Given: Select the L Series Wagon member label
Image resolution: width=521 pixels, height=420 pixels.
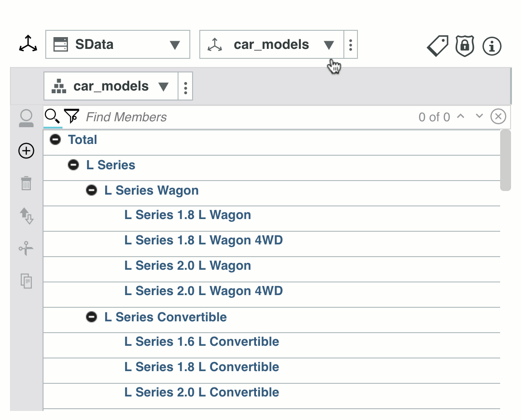Looking at the screenshot, I should (151, 190).
